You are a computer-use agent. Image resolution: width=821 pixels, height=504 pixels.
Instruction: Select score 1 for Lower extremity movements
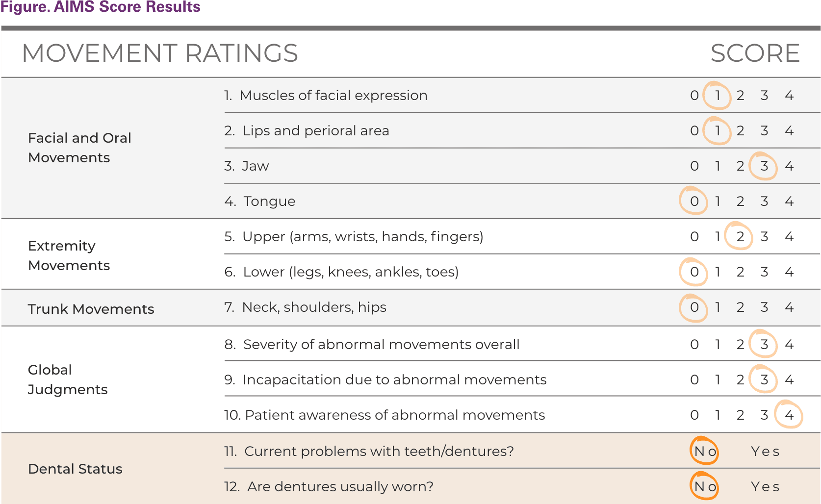click(718, 272)
